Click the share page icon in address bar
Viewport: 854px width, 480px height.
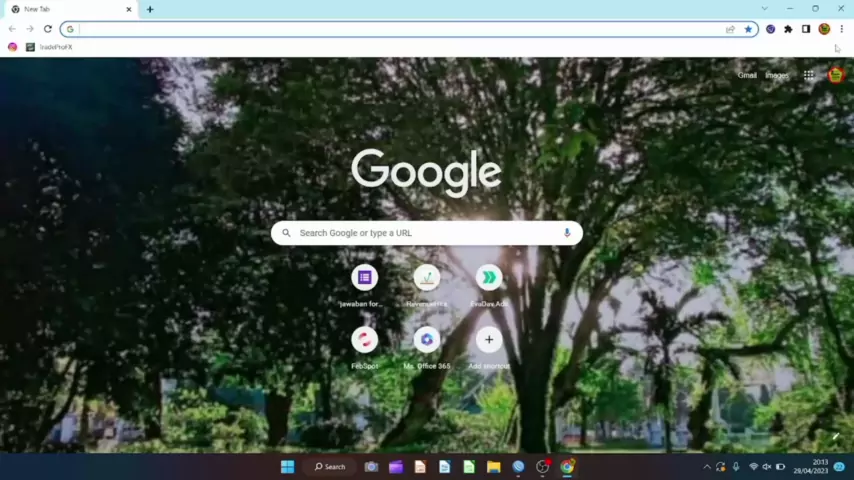click(x=731, y=29)
